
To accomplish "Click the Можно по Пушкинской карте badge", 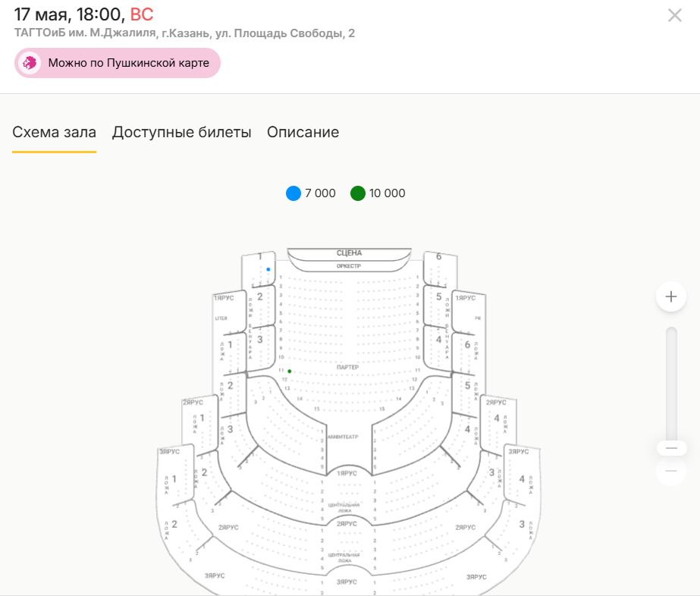I will click(x=118, y=63).
